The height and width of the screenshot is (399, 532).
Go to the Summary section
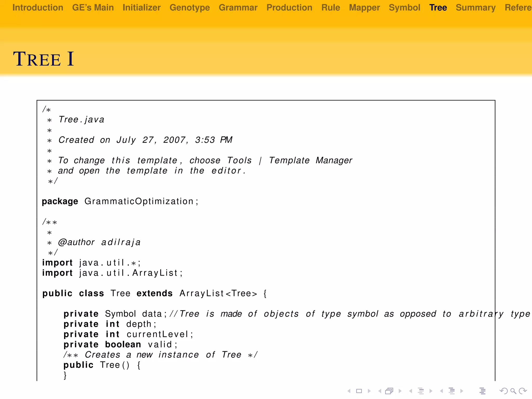pos(476,8)
